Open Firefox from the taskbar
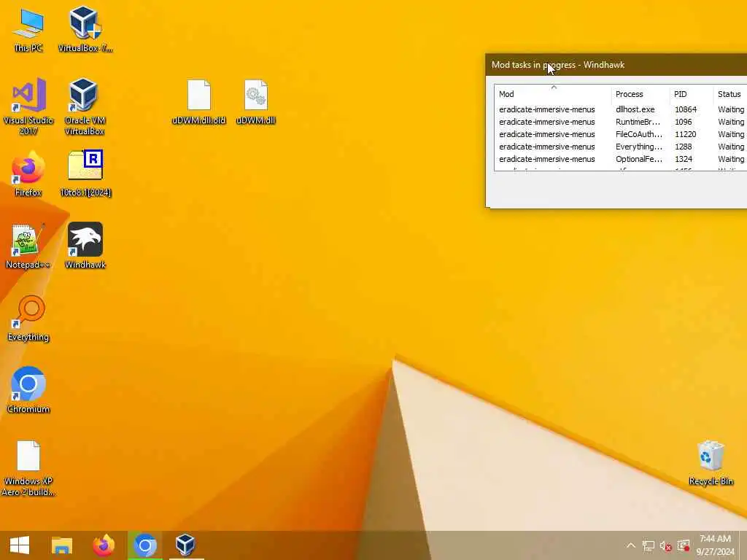 coord(104,545)
